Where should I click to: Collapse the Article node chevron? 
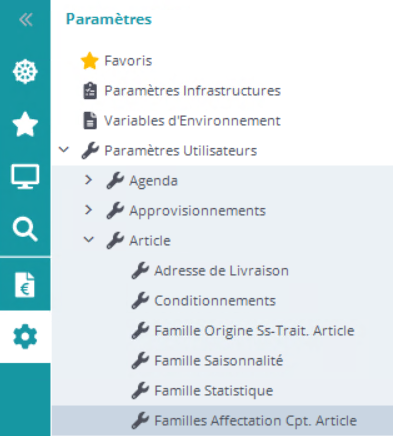89,239
